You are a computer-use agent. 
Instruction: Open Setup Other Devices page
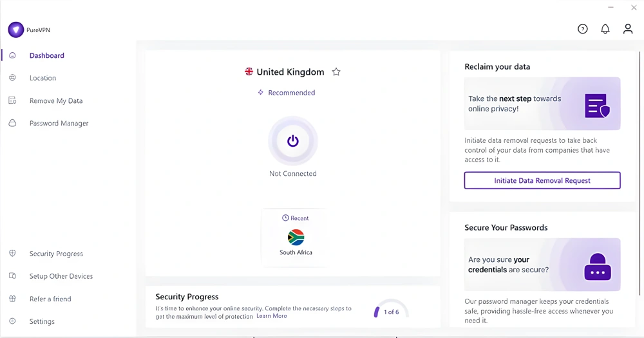point(61,276)
